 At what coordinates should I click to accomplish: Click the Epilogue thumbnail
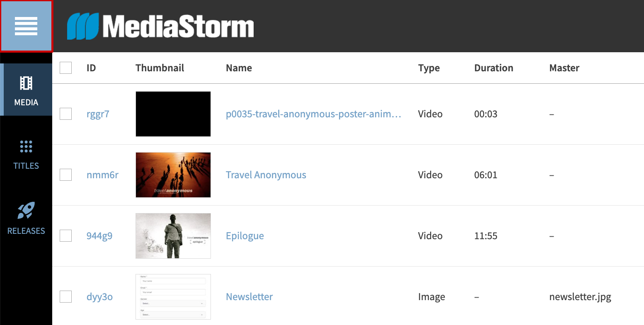(173, 236)
